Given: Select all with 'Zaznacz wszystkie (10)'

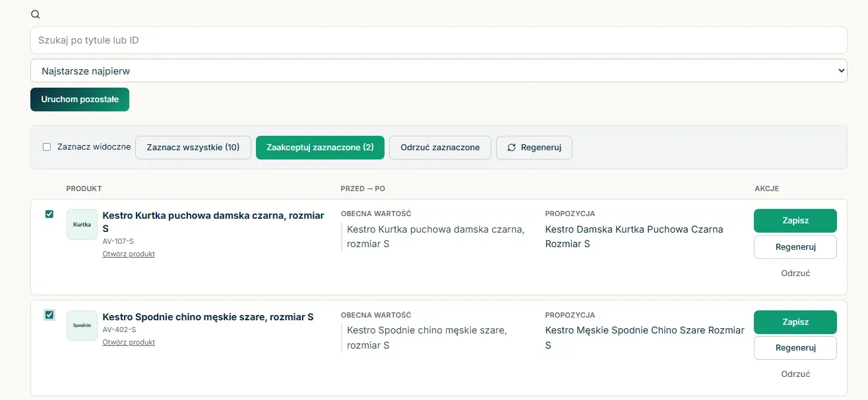Looking at the screenshot, I should pyautogui.click(x=193, y=148).
